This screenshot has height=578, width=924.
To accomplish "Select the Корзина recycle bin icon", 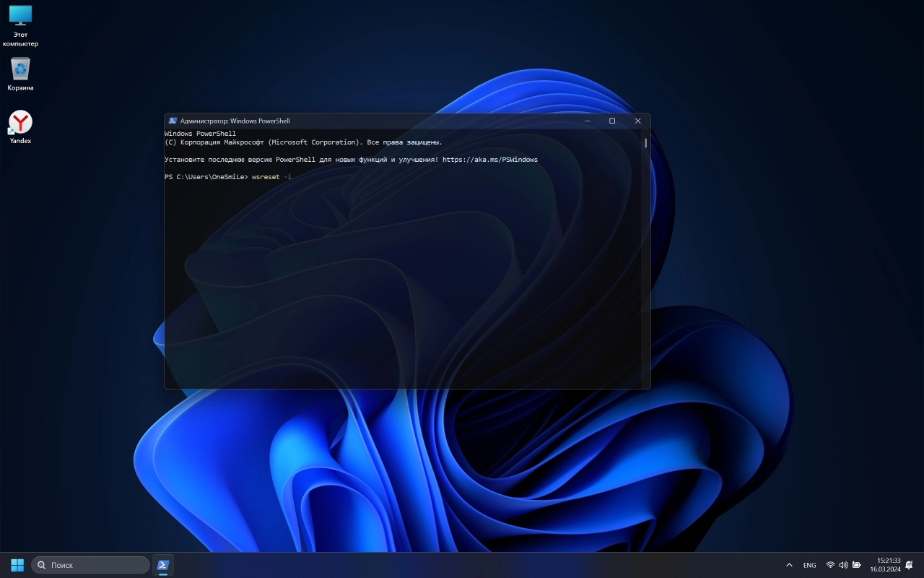I will pos(20,74).
